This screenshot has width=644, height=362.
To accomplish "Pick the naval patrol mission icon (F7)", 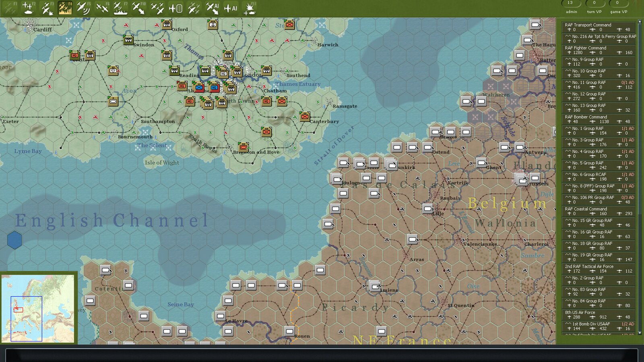I will tap(121, 7).
